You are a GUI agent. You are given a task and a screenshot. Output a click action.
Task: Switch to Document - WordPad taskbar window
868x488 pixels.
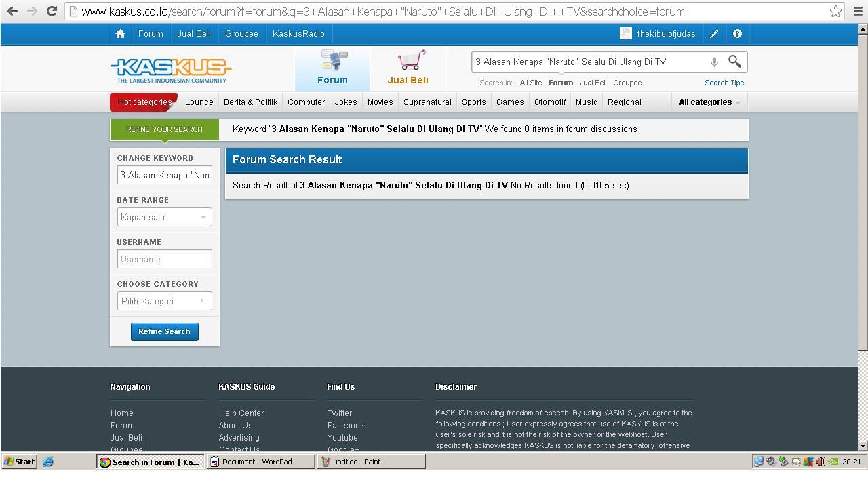[x=261, y=462]
